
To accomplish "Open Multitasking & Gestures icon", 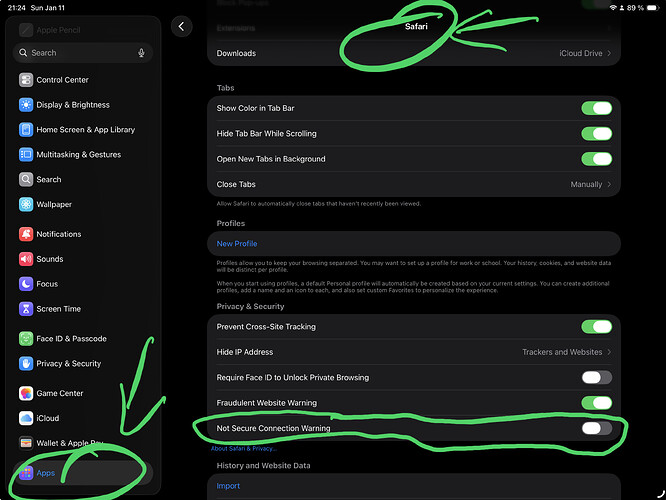I will (26, 155).
